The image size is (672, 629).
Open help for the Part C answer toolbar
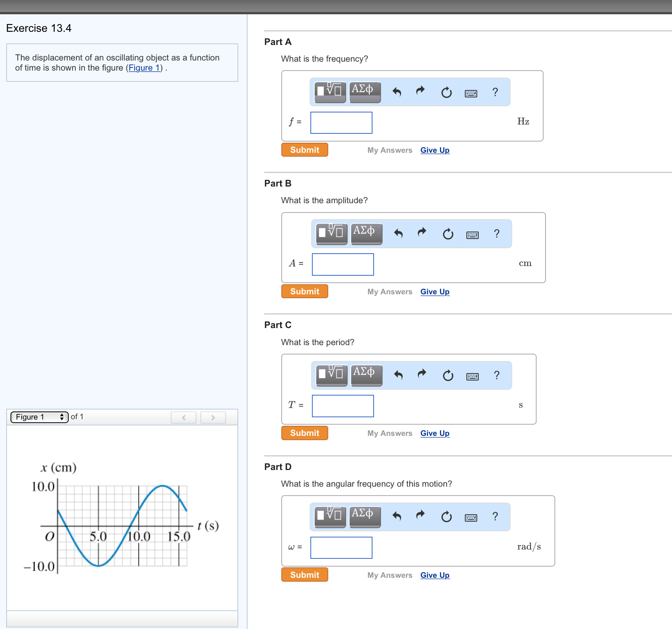[497, 375]
